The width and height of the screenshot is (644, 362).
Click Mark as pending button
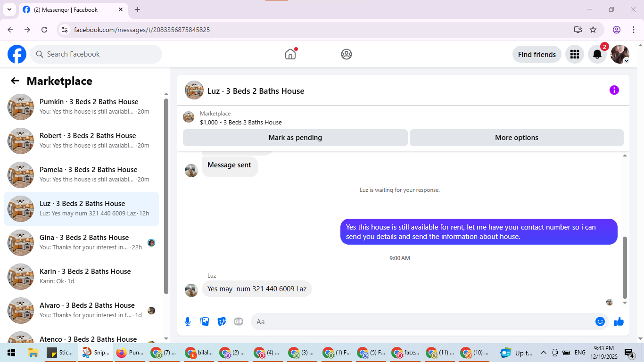295,138
